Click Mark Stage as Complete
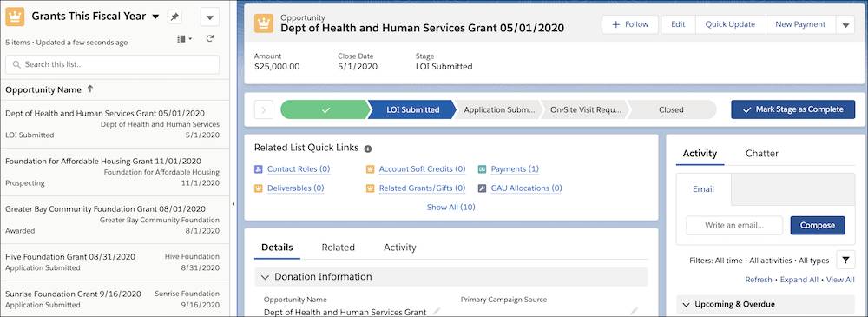Viewport: 868px width, 317px height. tap(792, 109)
